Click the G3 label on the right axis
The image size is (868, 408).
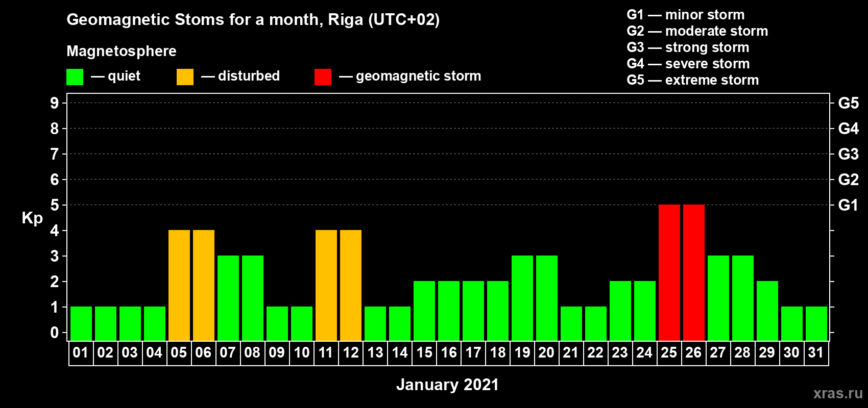coord(849,154)
